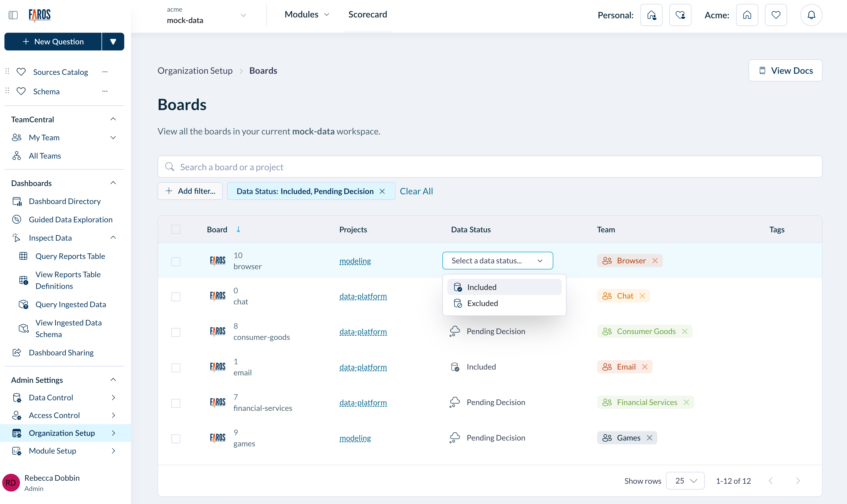Open notifications bell

pyautogui.click(x=811, y=15)
